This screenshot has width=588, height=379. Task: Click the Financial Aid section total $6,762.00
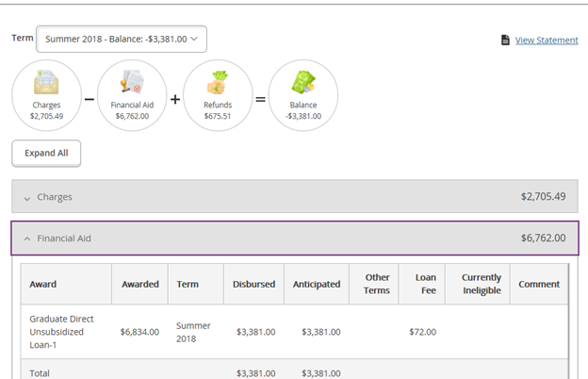[x=543, y=238]
